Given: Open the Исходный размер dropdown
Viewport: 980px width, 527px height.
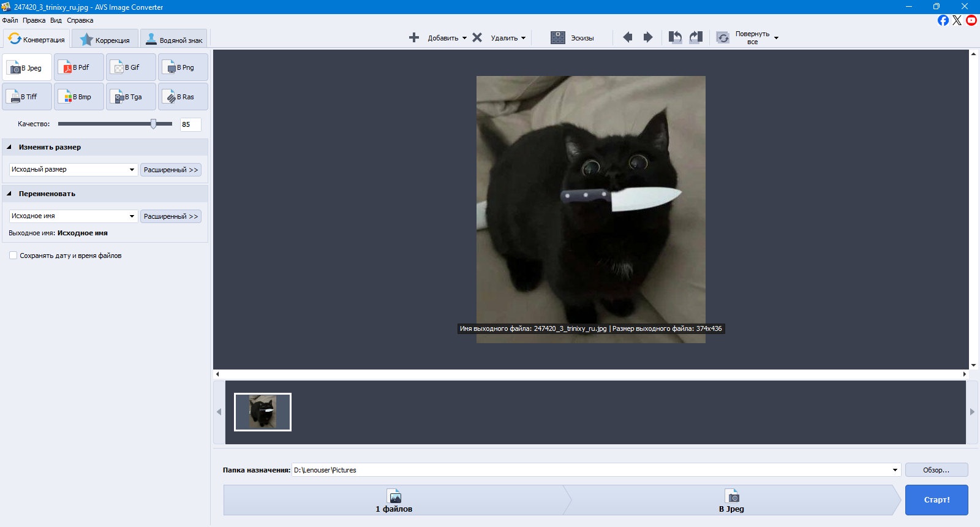Looking at the screenshot, I should click(73, 170).
